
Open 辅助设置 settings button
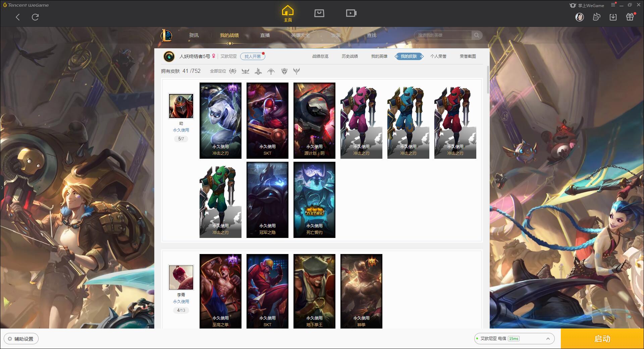click(21, 339)
